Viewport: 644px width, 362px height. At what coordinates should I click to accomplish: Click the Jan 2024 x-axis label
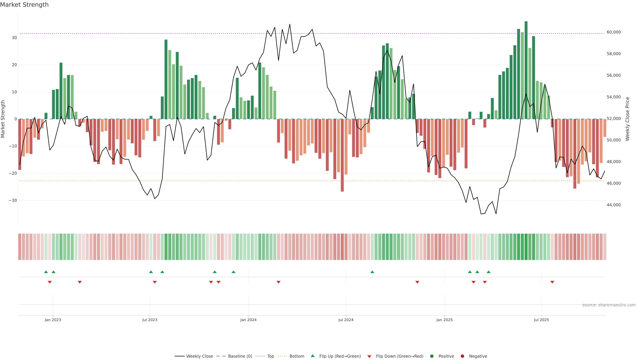click(x=248, y=320)
